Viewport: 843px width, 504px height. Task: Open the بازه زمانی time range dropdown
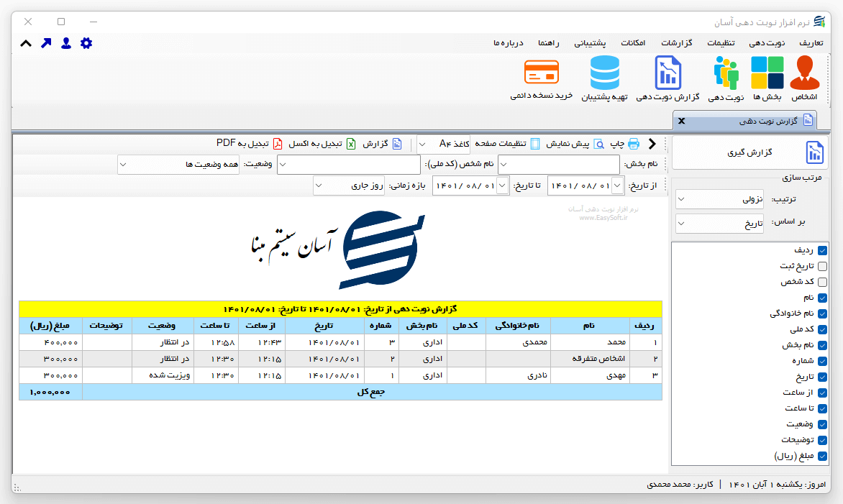coord(349,186)
